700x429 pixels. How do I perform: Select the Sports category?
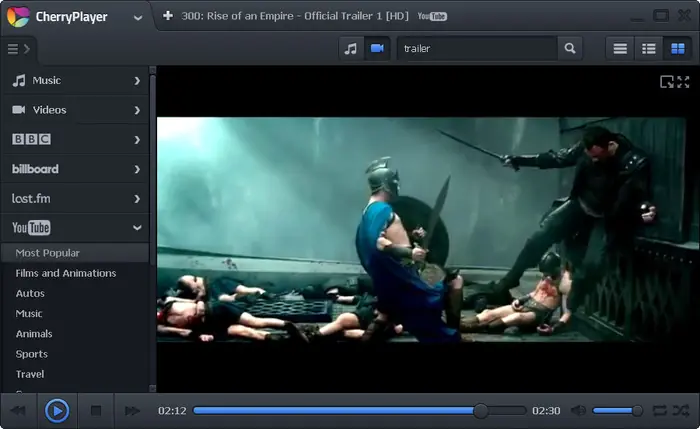tap(32, 354)
